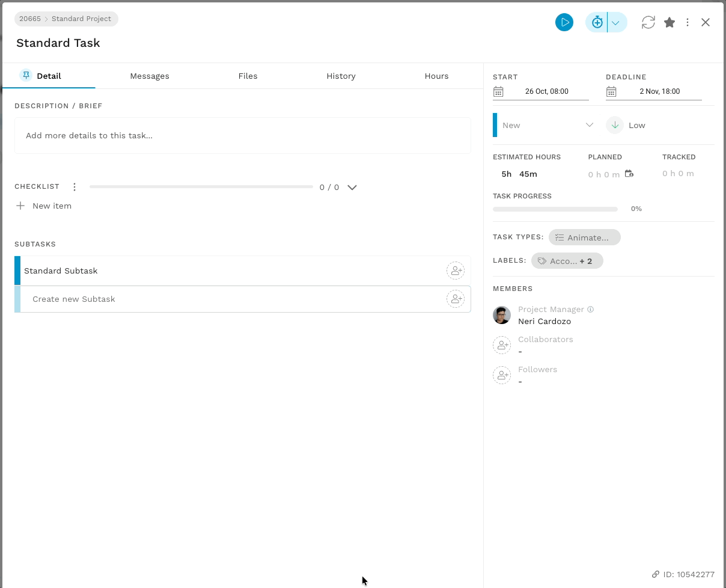Open the three-dot more options menu in header
This screenshot has width=726, height=588.
point(688,22)
